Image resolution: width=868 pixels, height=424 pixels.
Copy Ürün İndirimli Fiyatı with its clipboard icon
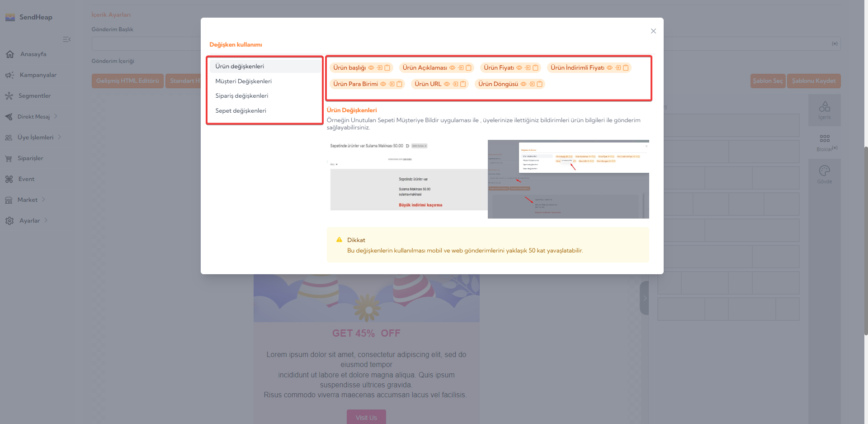[x=626, y=68]
